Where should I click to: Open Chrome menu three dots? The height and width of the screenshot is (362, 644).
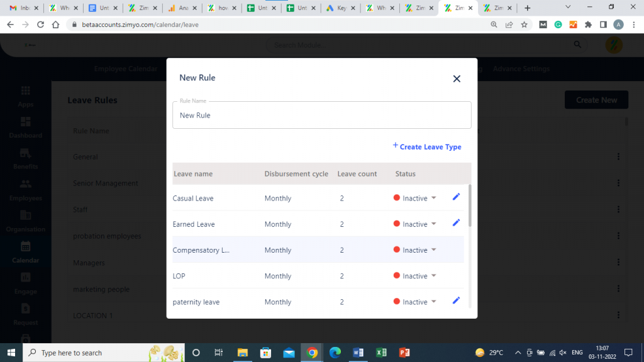point(634,25)
